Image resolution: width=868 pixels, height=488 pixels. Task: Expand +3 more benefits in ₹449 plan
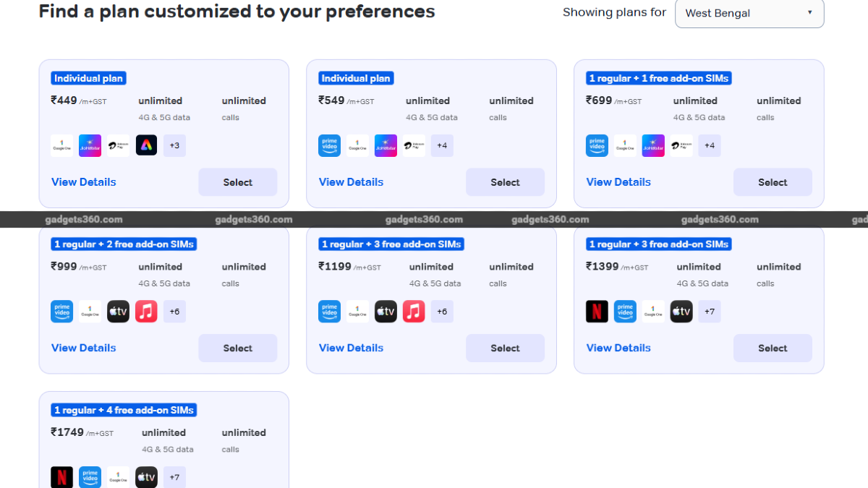click(174, 145)
